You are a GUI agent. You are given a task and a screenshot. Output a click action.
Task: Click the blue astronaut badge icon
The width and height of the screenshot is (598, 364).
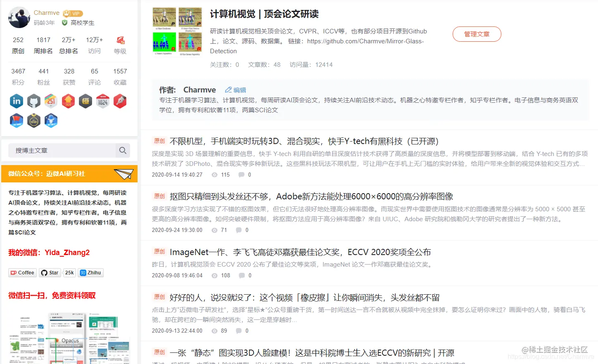[x=51, y=121]
